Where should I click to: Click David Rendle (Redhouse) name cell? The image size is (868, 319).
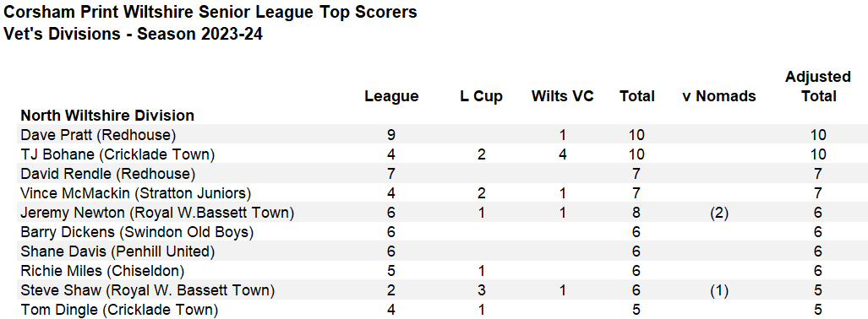[x=108, y=174]
